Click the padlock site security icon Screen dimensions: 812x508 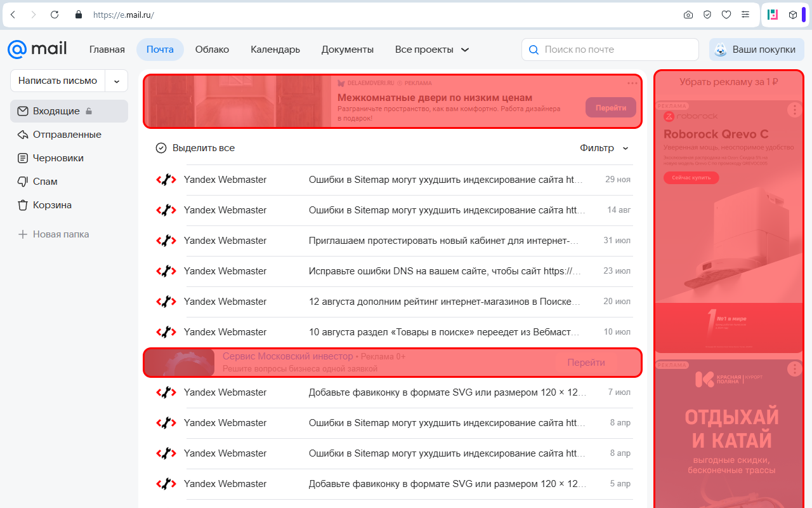tap(79, 15)
